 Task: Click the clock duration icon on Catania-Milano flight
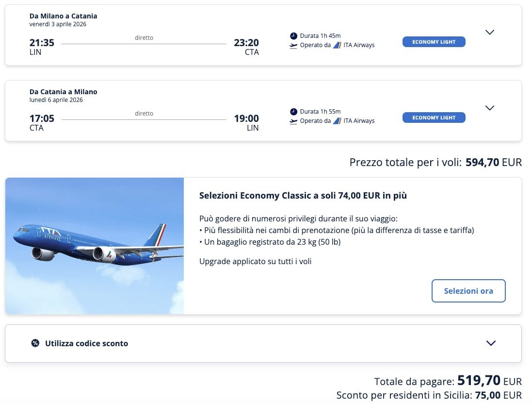293,112
